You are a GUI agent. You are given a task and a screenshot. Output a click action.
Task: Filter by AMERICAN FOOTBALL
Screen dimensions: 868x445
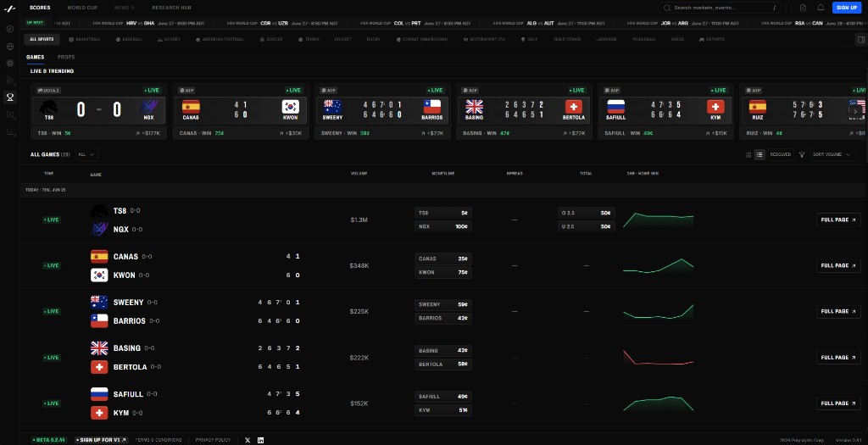[x=220, y=39]
